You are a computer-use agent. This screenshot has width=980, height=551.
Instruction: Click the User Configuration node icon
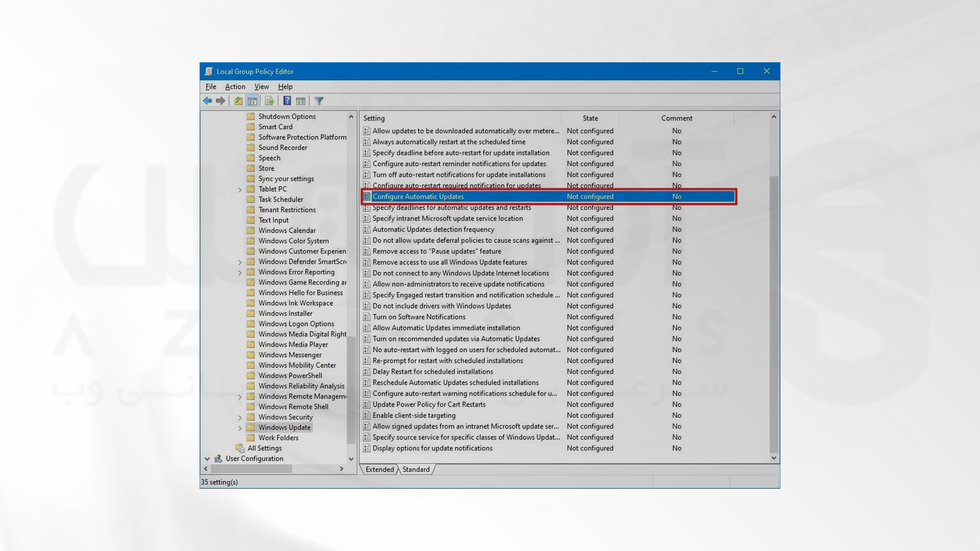tap(218, 459)
